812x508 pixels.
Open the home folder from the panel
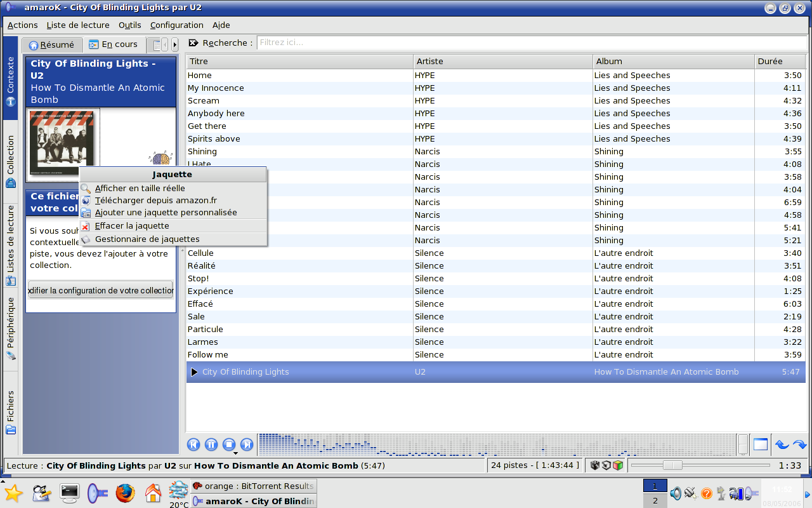click(x=153, y=493)
